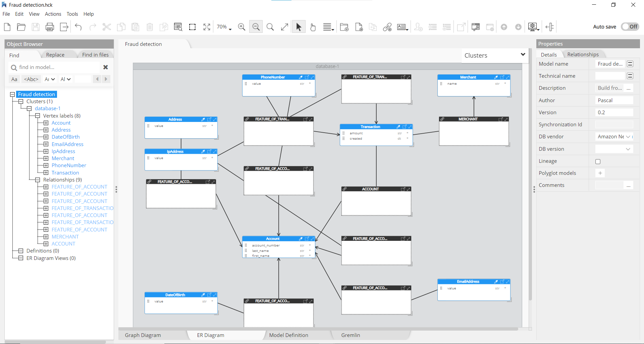
Task: Click the Print icon in toolbar
Action: pyautogui.click(x=50, y=27)
